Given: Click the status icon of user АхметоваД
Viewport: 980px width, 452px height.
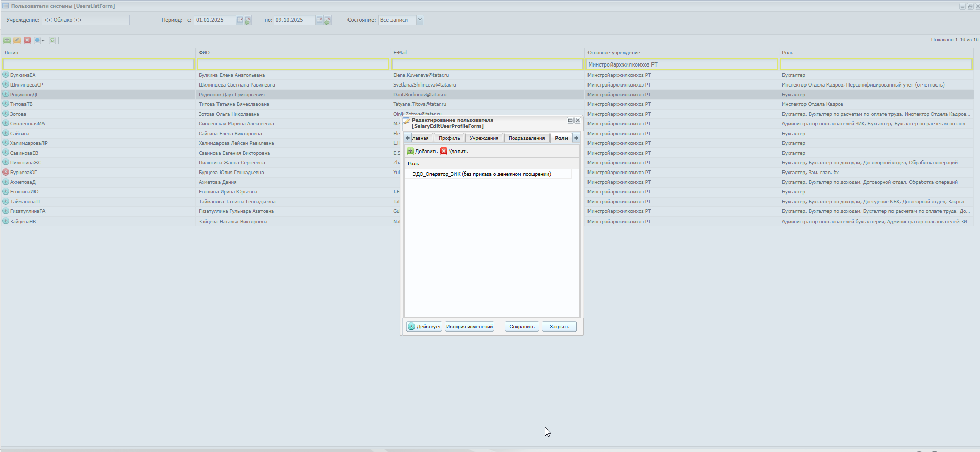Looking at the screenshot, I should tap(6, 182).
